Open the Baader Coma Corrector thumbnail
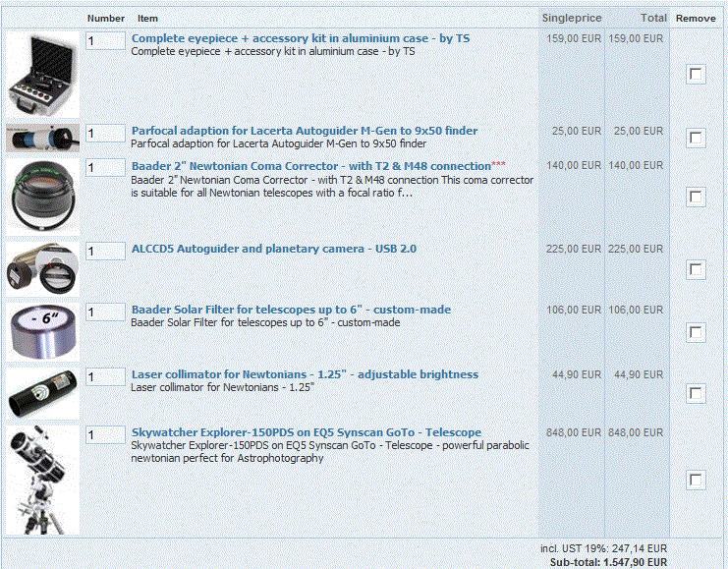 pos(42,197)
